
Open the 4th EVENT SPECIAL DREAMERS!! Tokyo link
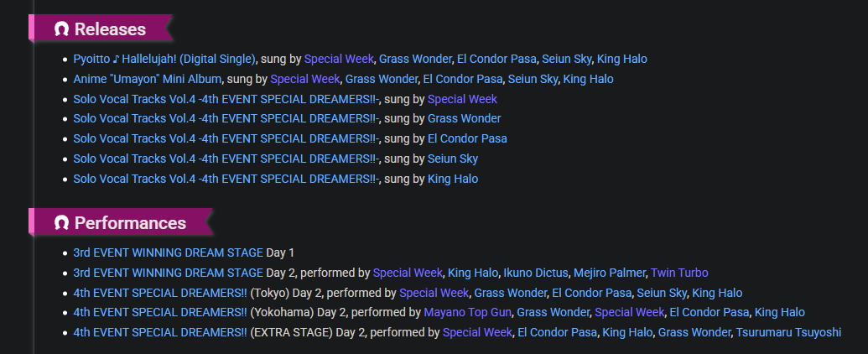point(159,293)
